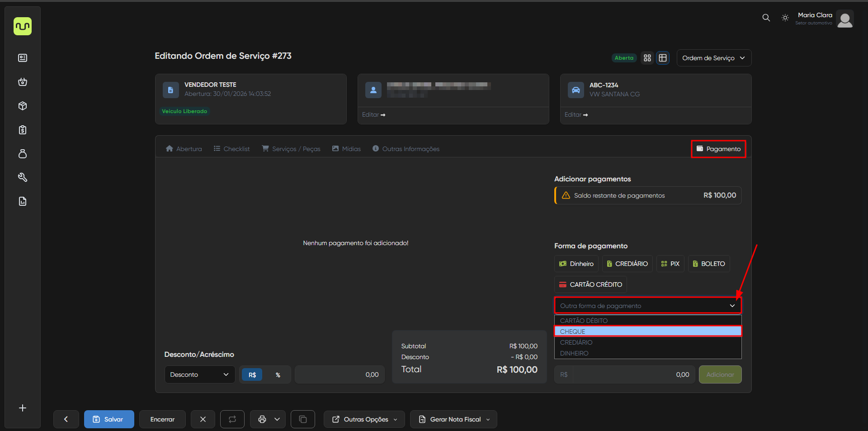Select CHEQUE from payment list

[x=647, y=332]
